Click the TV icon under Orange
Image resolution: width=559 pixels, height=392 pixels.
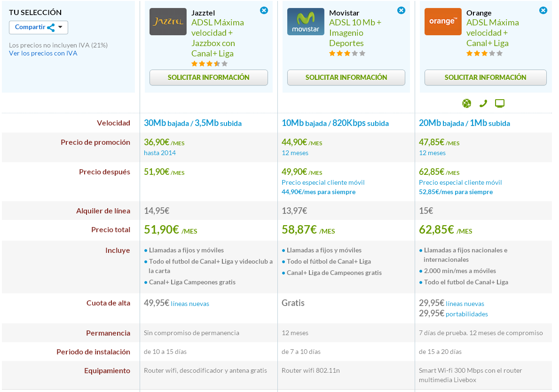[500, 103]
